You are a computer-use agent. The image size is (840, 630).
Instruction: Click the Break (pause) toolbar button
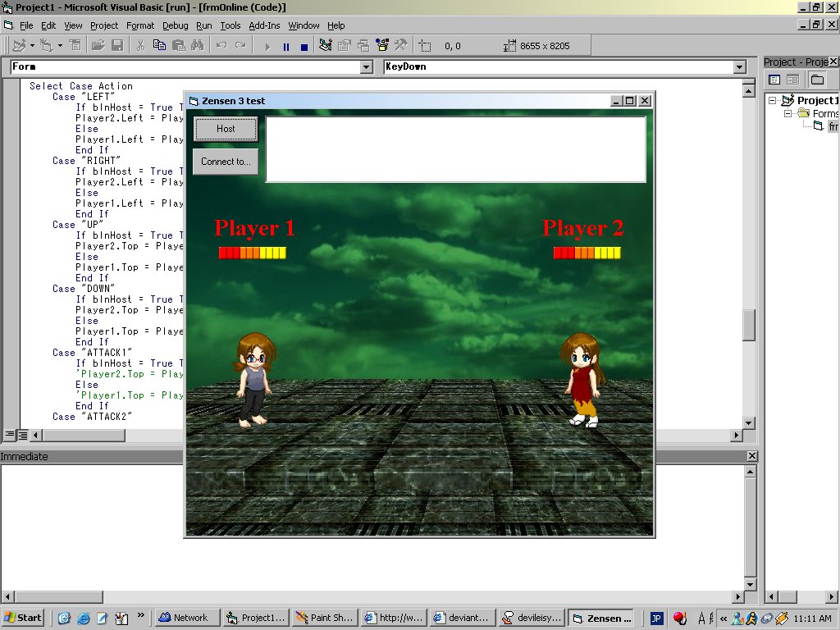pyautogui.click(x=285, y=47)
